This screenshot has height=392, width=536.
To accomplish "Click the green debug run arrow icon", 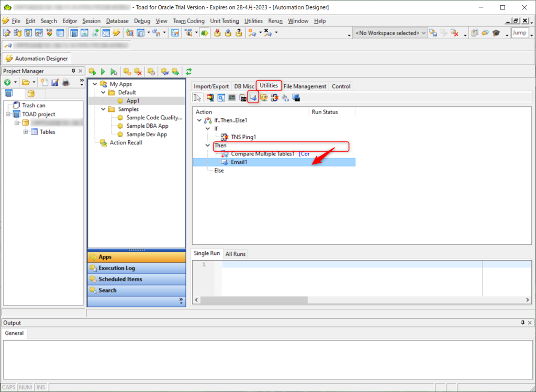I will pos(205,33).
